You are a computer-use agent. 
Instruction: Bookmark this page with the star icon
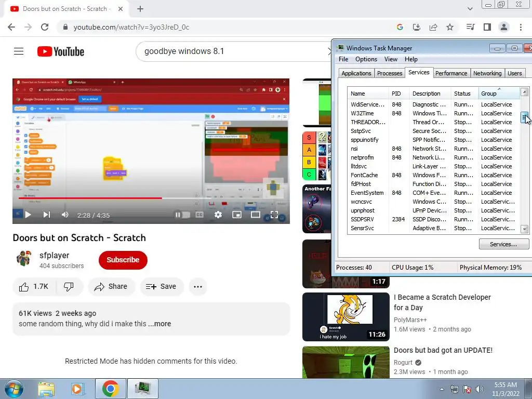pyautogui.click(x=450, y=27)
